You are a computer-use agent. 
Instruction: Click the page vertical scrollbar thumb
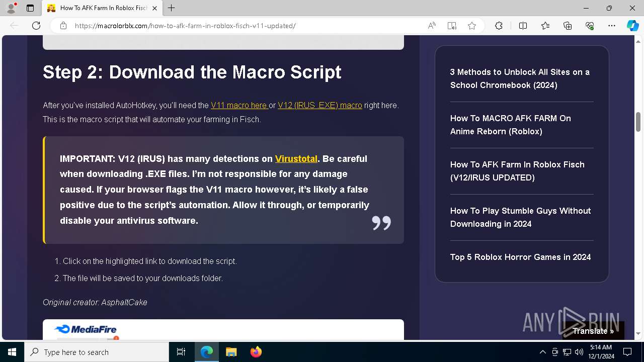638,121
